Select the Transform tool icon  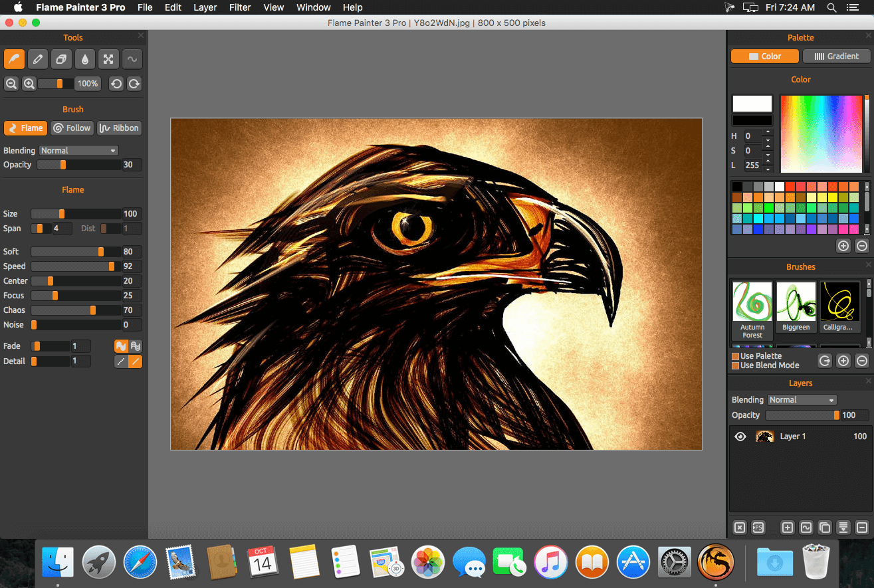tap(108, 59)
